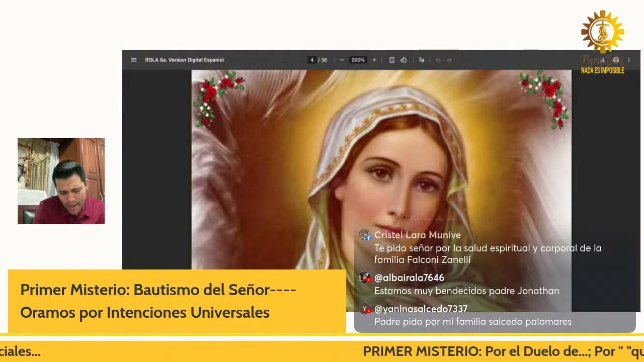Click the RDLA 5a. Version Digital Espaniol title
Screen dimensions: 644x362
(x=185, y=60)
